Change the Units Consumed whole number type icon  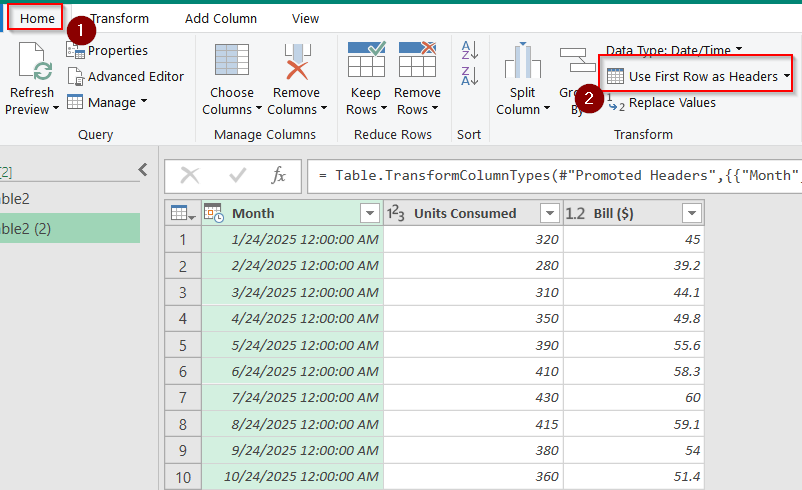tap(395, 213)
